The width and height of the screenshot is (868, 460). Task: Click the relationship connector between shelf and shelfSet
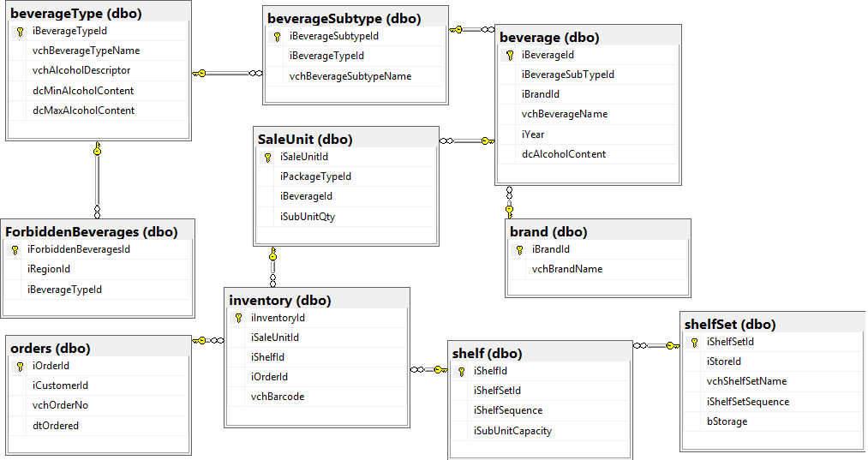(x=656, y=345)
